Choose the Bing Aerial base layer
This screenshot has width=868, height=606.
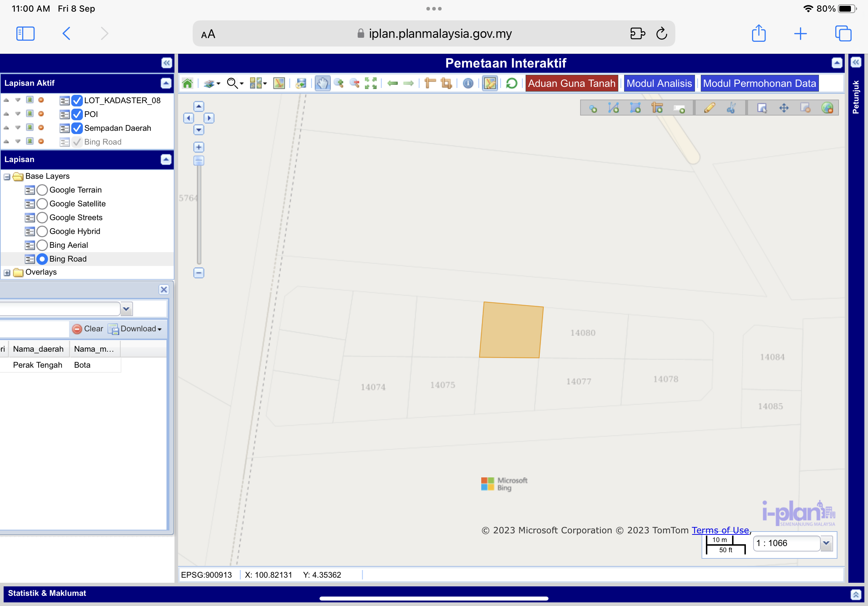(x=42, y=245)
